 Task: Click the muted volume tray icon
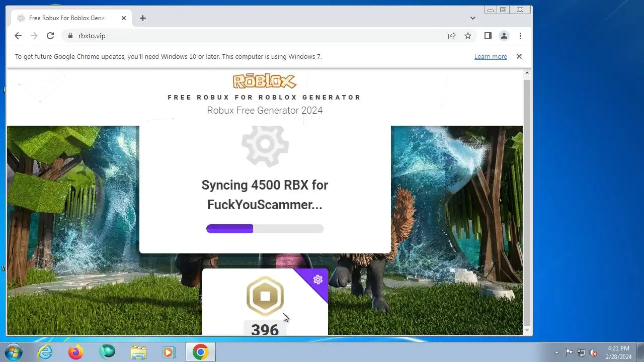(x=594, y=352)
